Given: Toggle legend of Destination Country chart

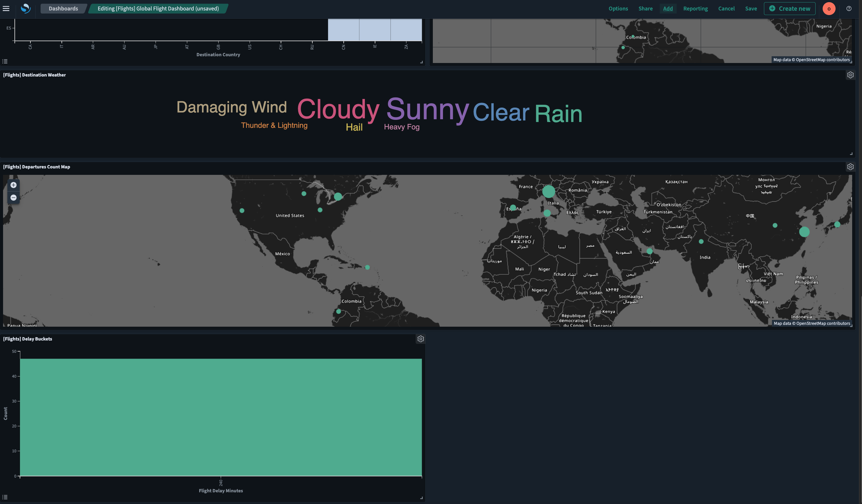Looking at the screenshot, I should click(x=5, y=61).
